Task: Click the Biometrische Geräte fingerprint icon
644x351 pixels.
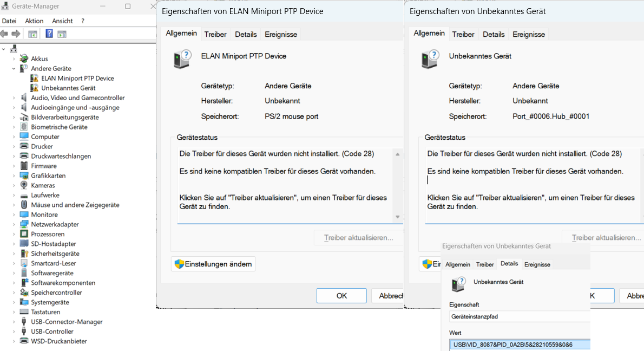Action: point(24,127)
